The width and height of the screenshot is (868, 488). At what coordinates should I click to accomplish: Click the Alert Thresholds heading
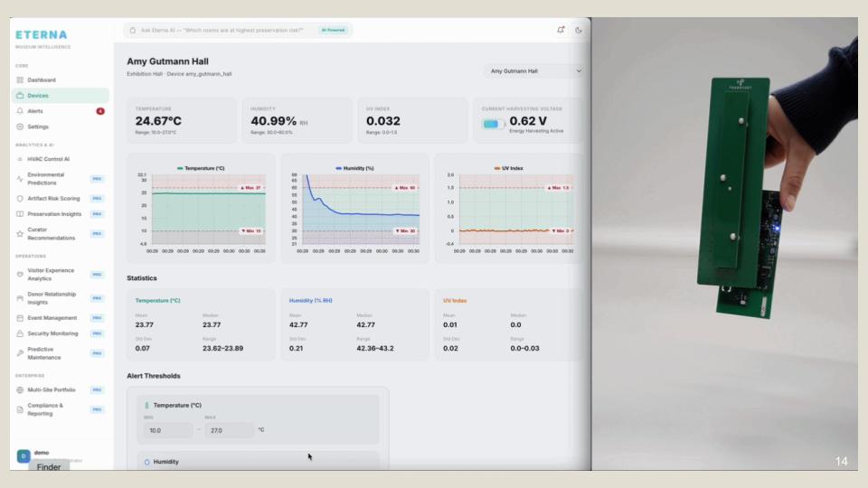(154, 376)
